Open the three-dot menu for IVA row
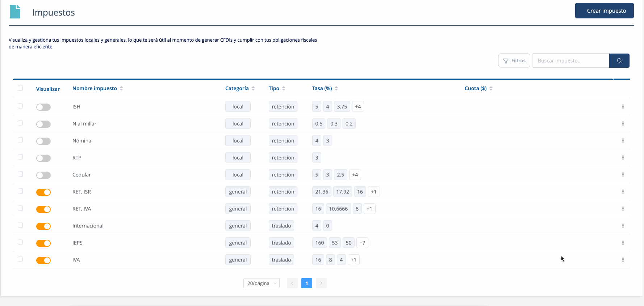 point(623,260)
